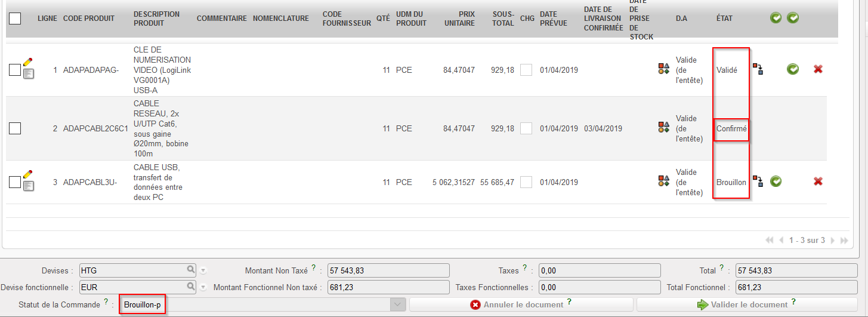The height and width of the screenshot is (317, 868).
Task: Expand the small arrow beside Devise fonctionnelle field
Action: tap(203, 288)
